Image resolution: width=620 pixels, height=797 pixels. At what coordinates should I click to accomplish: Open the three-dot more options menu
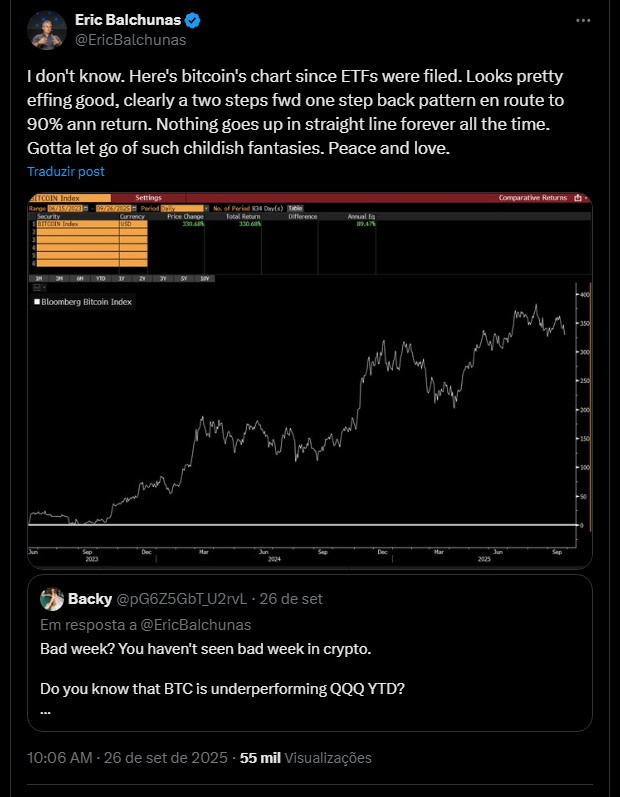pos(583,20)
